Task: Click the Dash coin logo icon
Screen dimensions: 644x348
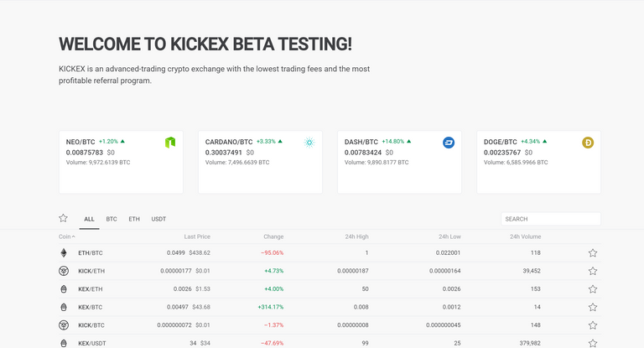Action: [x=449, y=143]
